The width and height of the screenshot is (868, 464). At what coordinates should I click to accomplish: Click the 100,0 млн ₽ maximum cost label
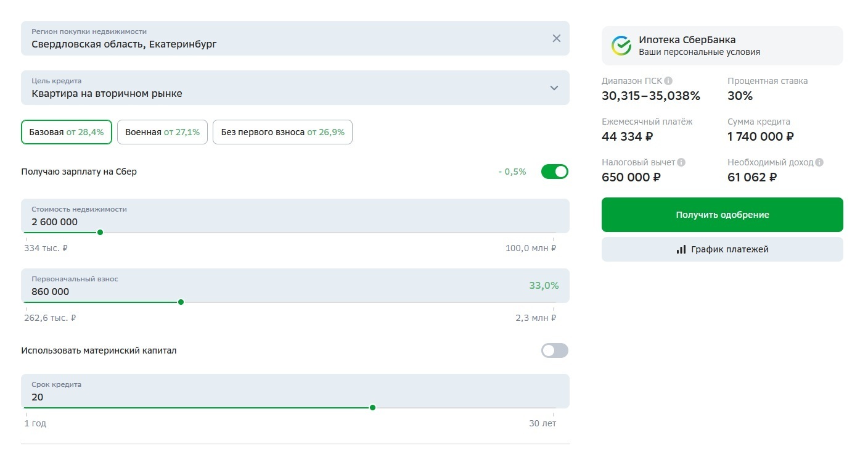click(x=531, y=249)
